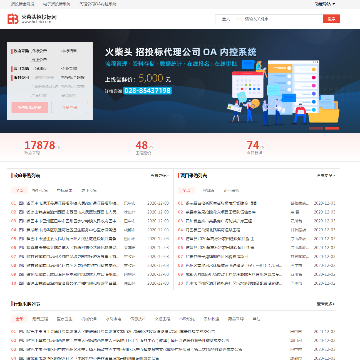The width and height of the screenshot is (360, 360).
Task: Open row 07 in the right project list
Action: click(x=257, y=257)
